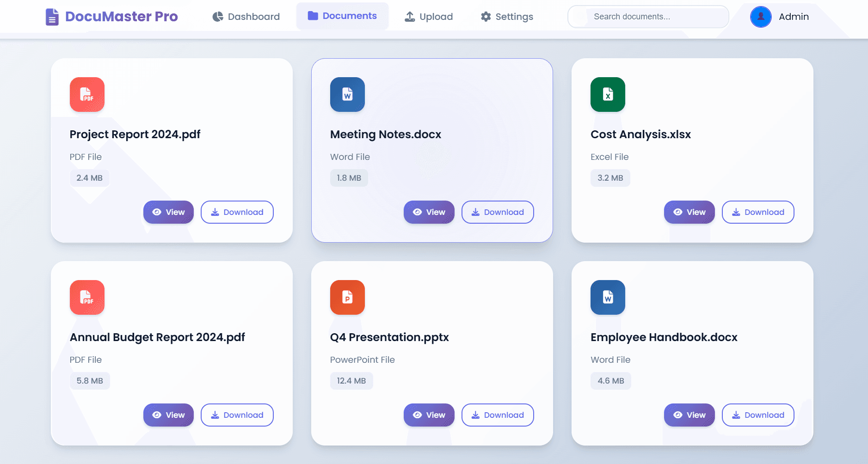This screenshot has height=464, width=868.
Task: Click the Admin avatar icon
Action: pos(761,16)
